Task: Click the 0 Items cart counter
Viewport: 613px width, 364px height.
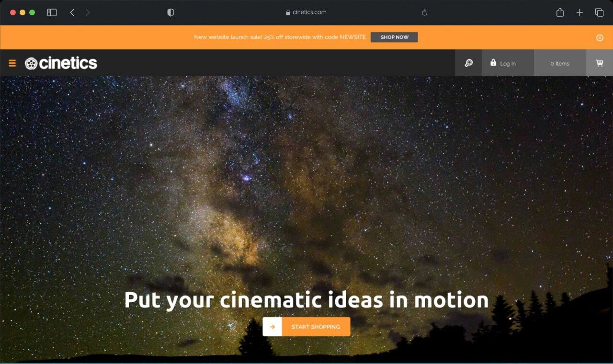Action: [x=559, y=63]
